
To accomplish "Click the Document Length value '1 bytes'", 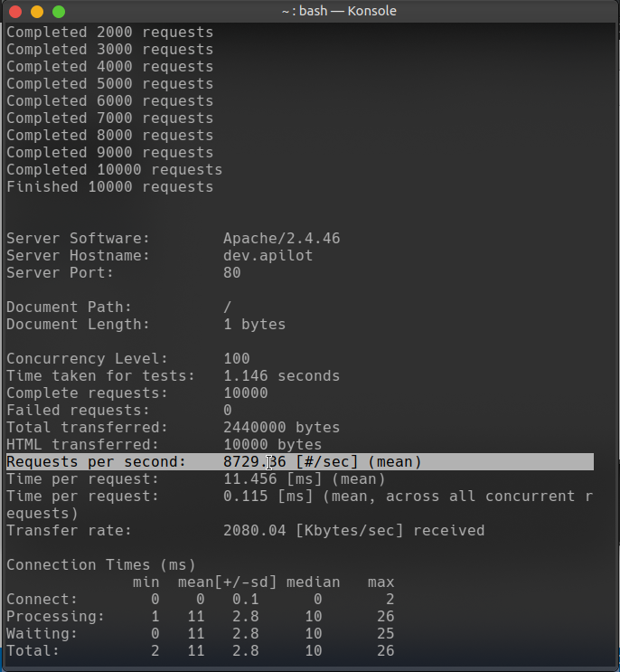I will coord(254,325).
